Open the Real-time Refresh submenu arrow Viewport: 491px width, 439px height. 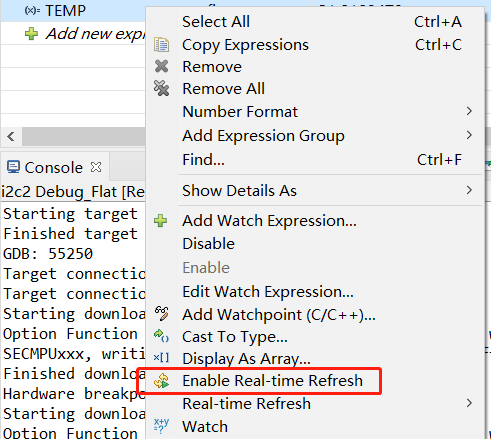coord(469,403)
